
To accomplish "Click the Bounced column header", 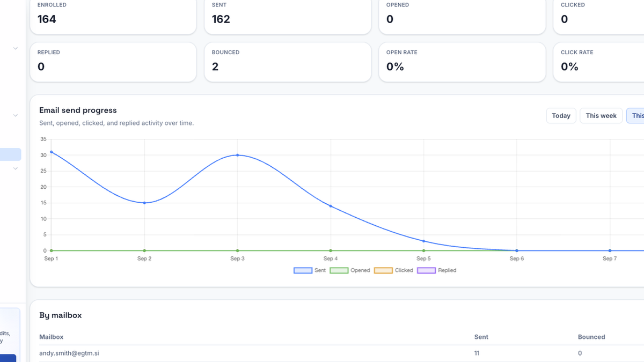I will pos(591,337).
